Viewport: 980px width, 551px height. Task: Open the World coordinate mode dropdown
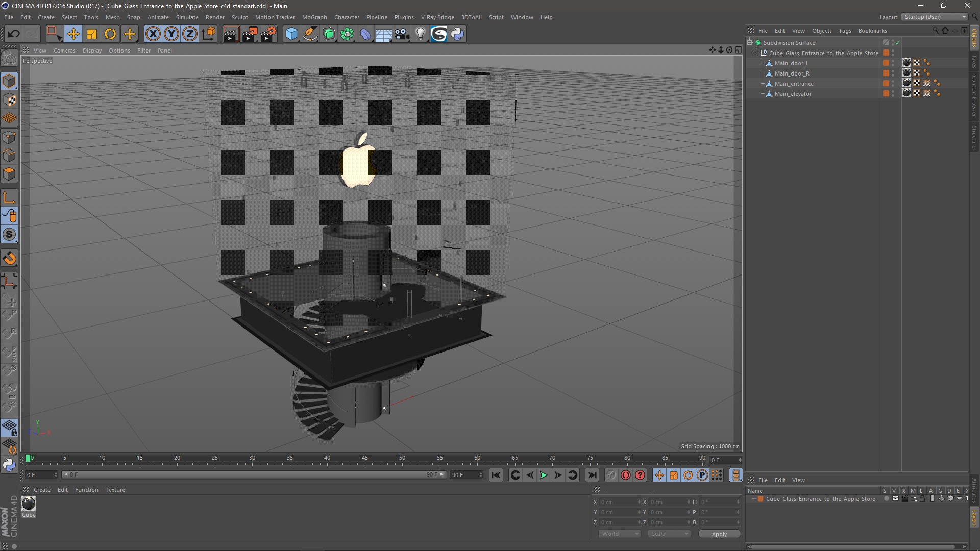point(620,534)
